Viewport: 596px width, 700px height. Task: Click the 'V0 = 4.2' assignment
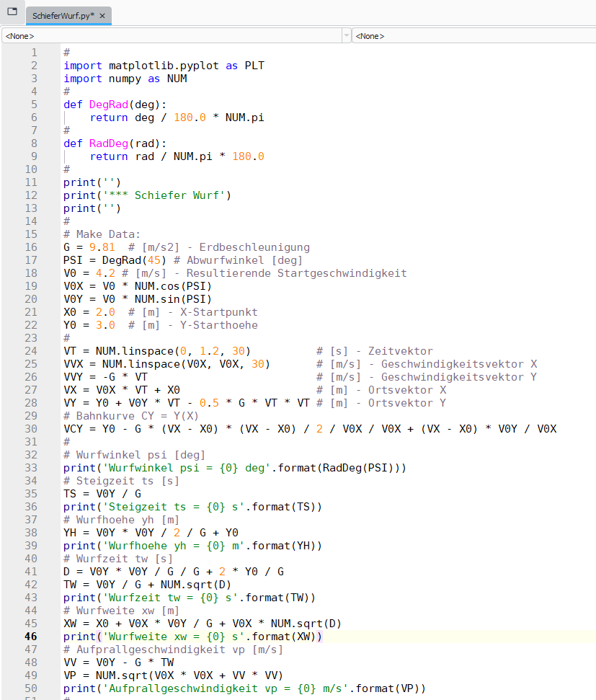coord(89,273)
